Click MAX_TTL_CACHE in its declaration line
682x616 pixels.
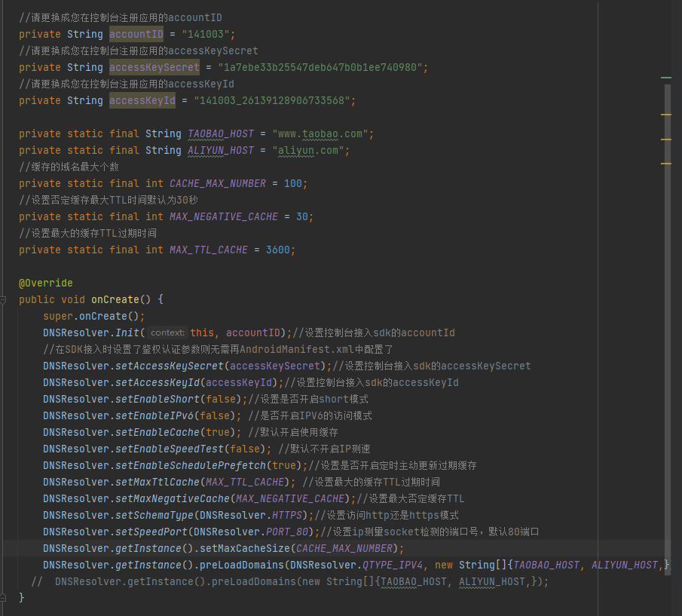click(209, 250)
